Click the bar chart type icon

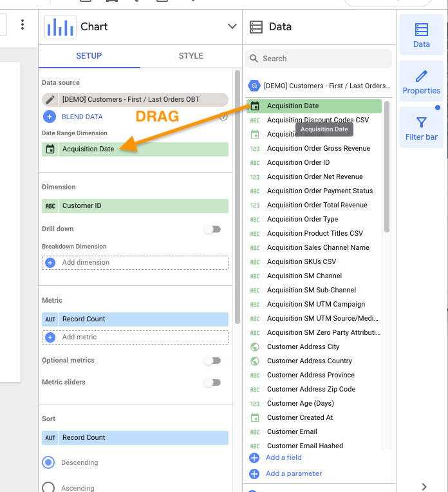(61, 27)
